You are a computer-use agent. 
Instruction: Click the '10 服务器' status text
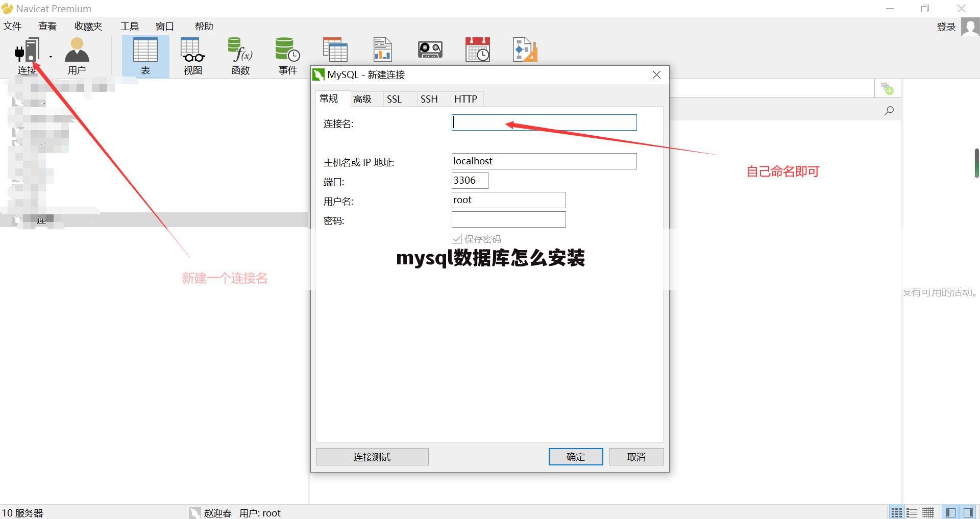[22, 513]
